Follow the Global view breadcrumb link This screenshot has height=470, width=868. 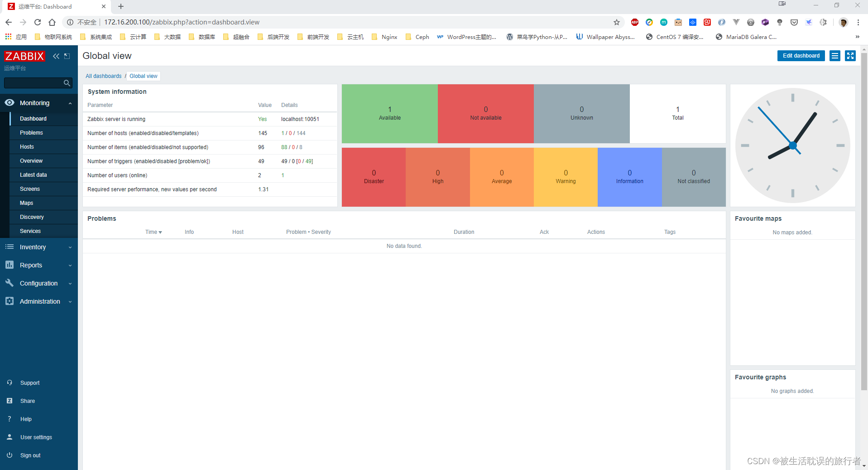(144, 76)
